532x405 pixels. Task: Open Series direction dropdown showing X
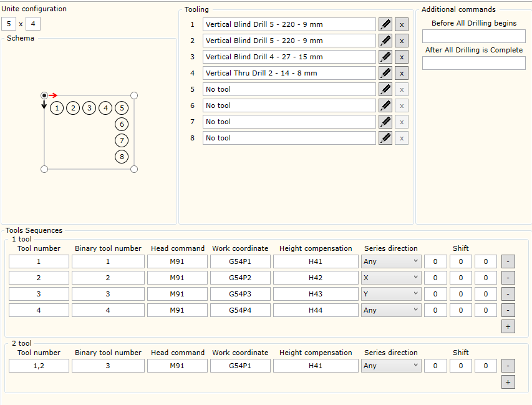391,278
